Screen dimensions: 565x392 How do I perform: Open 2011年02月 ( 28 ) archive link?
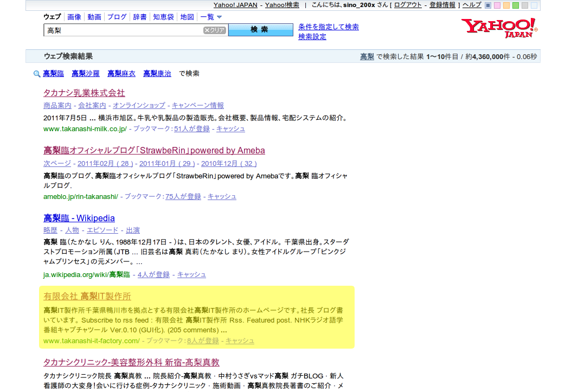click(x=105, y=164)
